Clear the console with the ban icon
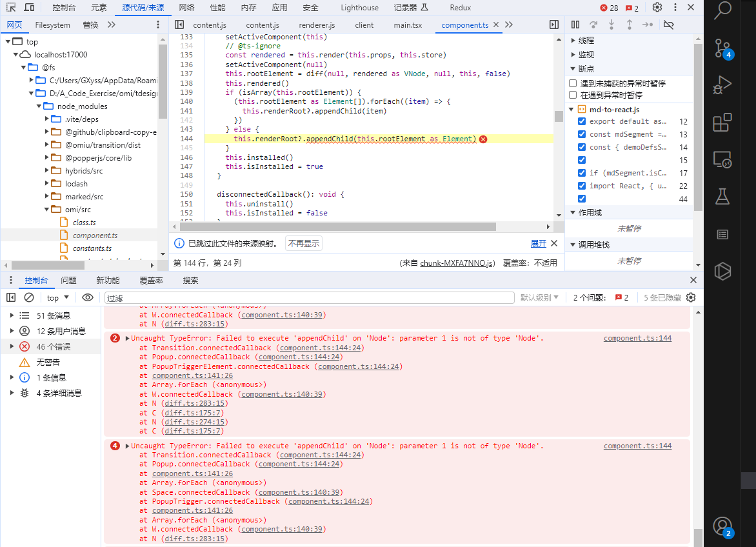The image size is (756, 547). click(29, 297)
